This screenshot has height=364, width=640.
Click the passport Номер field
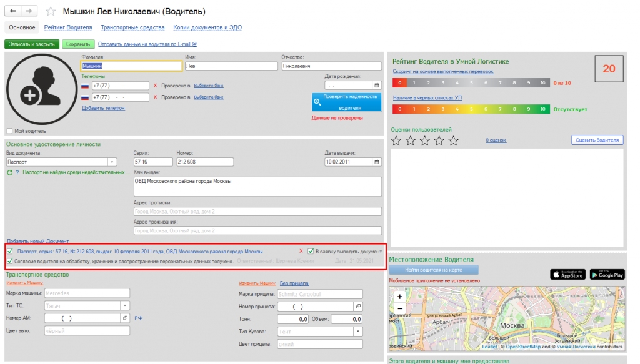click(x=205, y=162)
